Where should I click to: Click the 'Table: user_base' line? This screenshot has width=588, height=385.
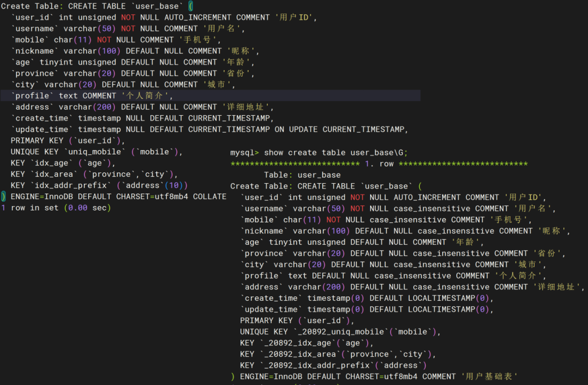(302, 175)
